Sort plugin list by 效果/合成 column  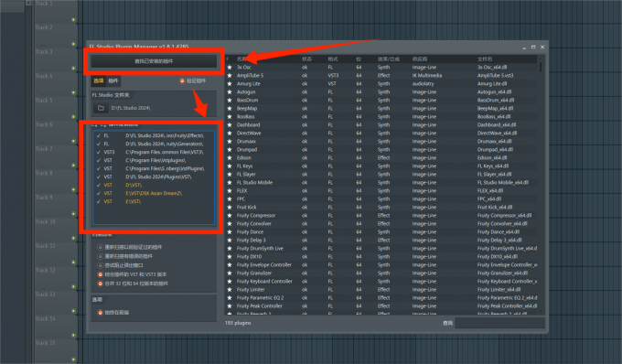point(389,59)
